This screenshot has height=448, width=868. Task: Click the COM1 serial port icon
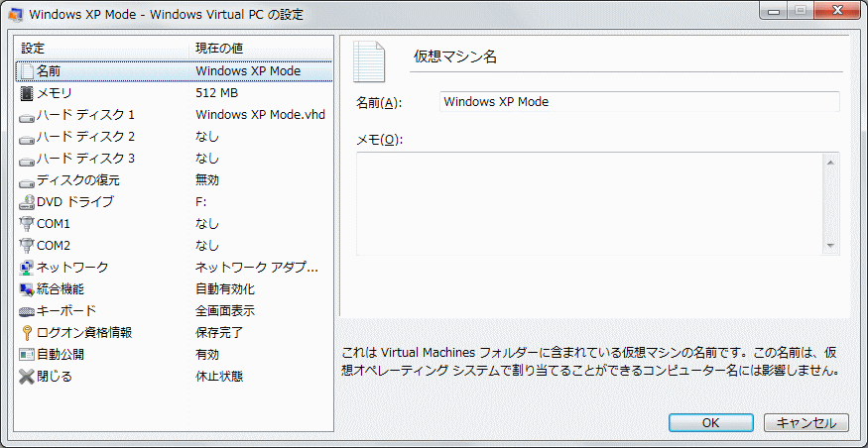[27, 224]
